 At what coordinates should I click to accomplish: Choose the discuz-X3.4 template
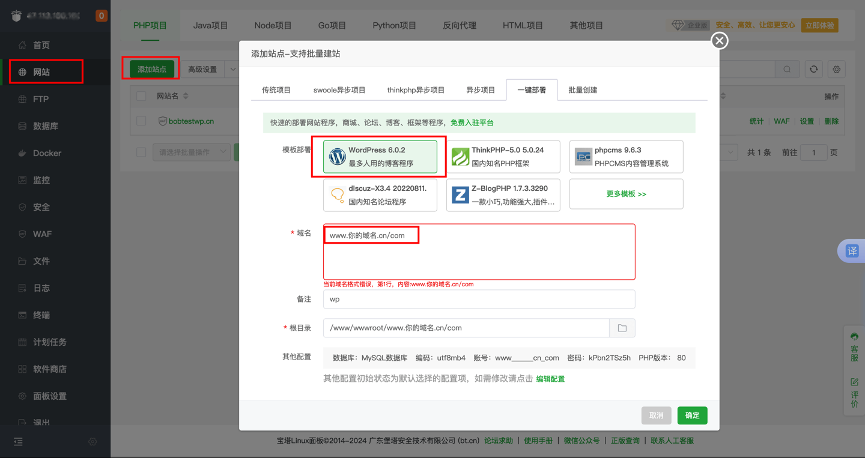[380, 194]
